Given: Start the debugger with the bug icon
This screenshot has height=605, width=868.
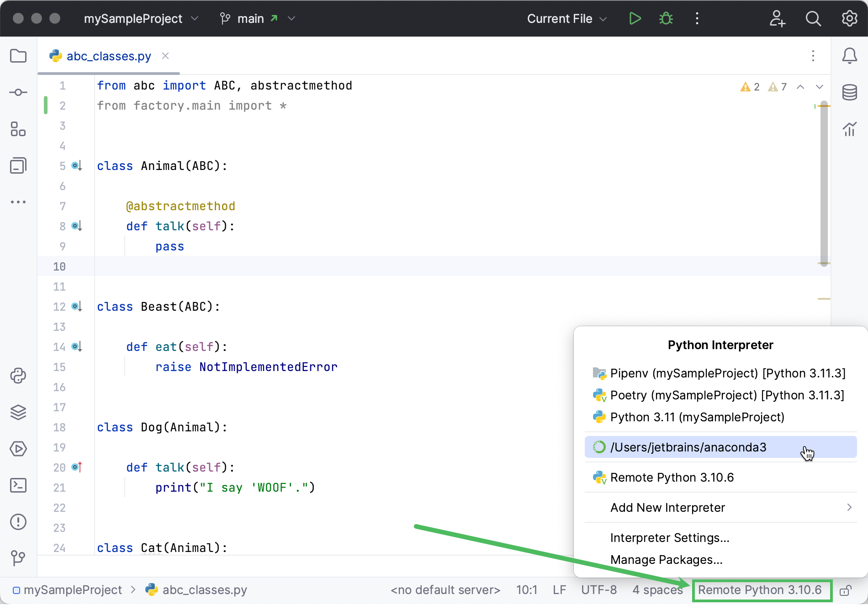Looking at the screenshot, I should 666,18.
